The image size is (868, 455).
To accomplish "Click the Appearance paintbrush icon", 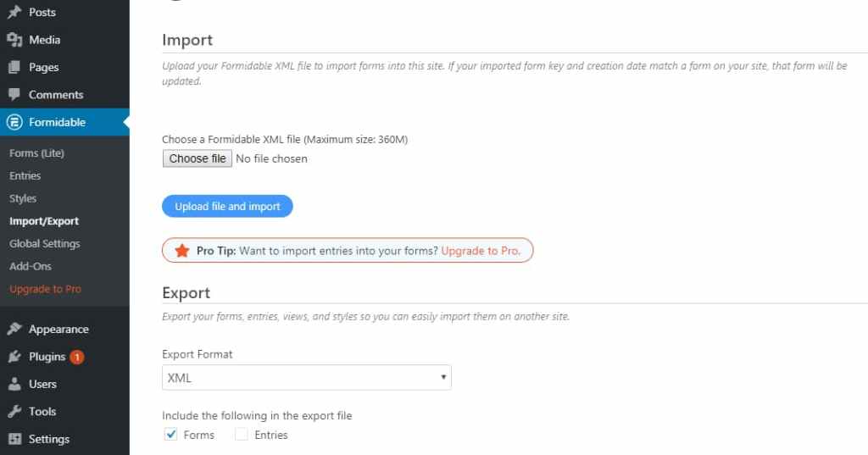I will pos(14,329).
